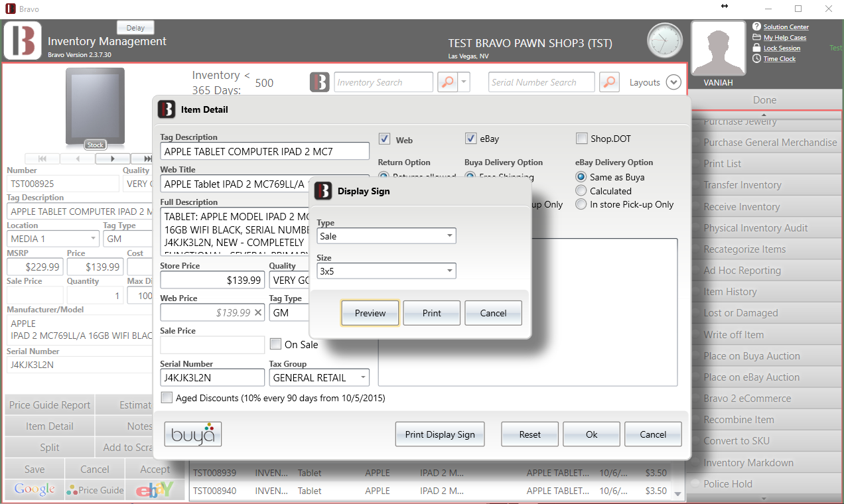The width and height of the screenshot is (844, 504).
Task: Click the Print Display Sign button
Action: tap(440, 434)
